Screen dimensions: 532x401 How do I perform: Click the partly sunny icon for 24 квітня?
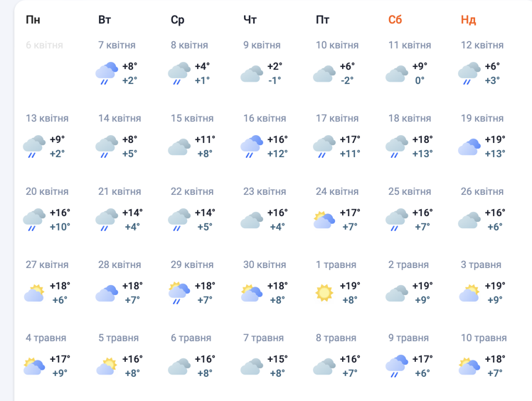point(324,220)
